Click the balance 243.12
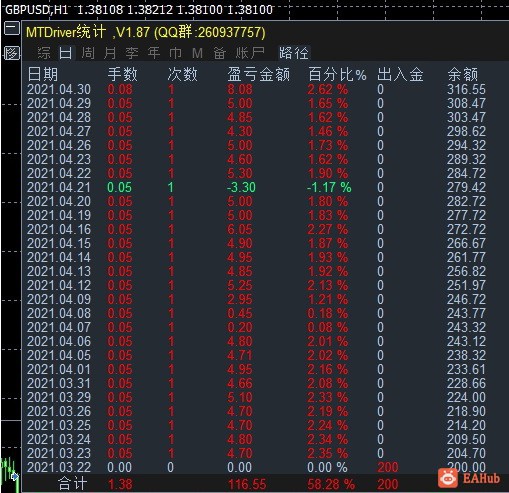This screenshot has height=493, width=509. tap(466, 342)
